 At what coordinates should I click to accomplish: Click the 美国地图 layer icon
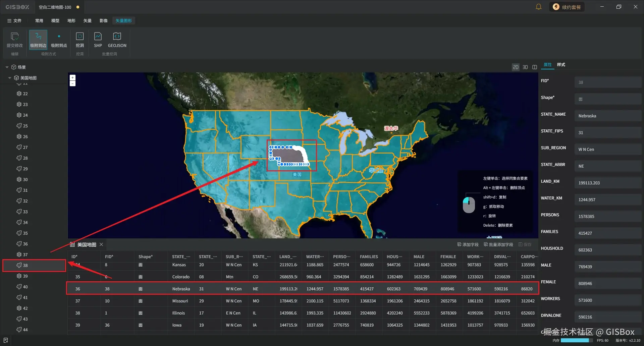click(x=16, y=78)
